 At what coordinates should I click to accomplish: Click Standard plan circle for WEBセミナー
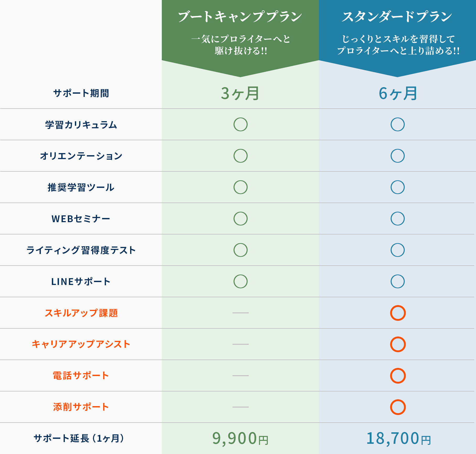click(x=397, y=218)
